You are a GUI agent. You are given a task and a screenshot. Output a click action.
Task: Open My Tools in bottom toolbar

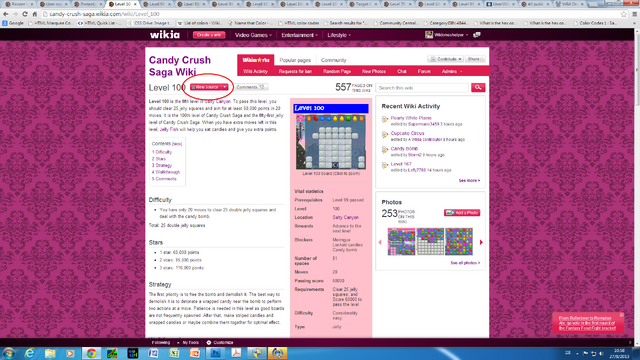pyautogui.click(x=191, y=342)
